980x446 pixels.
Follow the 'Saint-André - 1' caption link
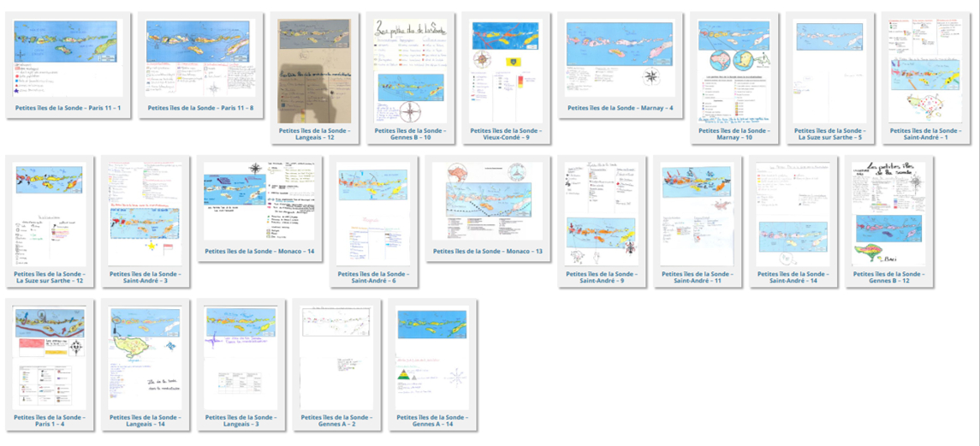(x=926, y=135)
